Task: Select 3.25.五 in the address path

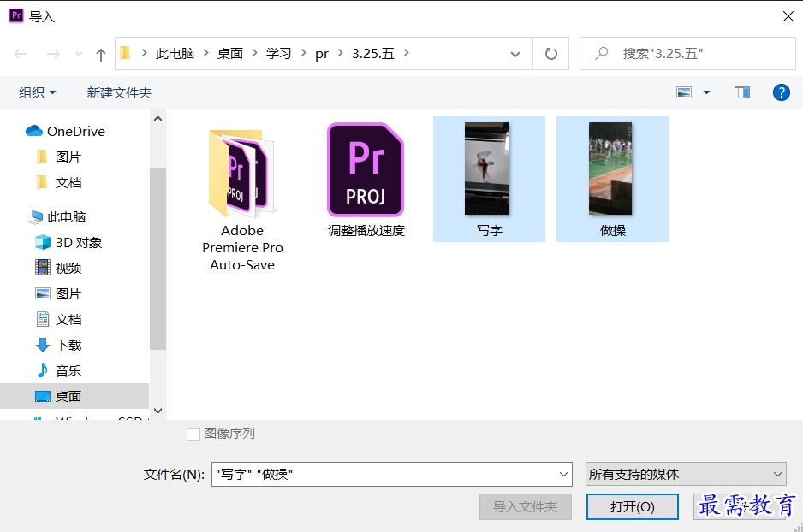Action: click(x=373, y=53)
